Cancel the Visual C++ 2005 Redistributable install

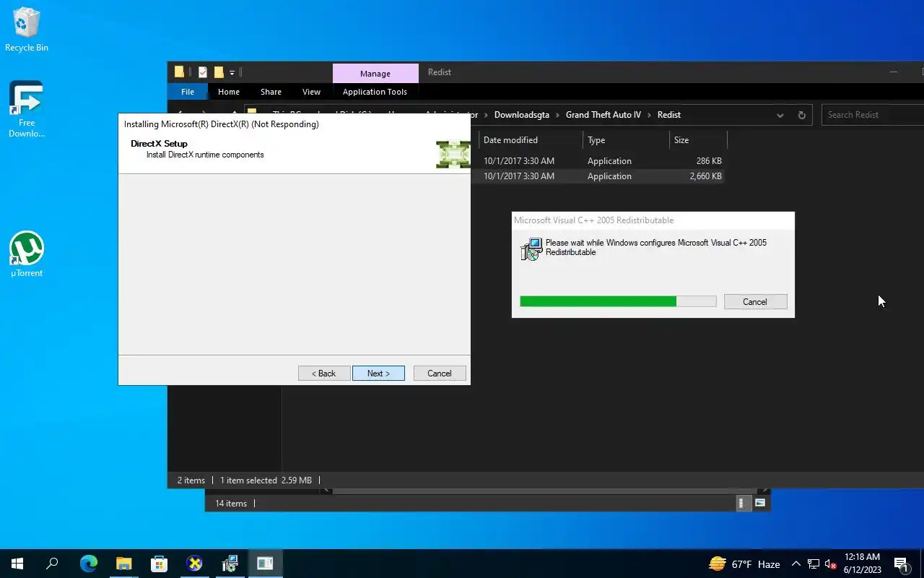755,302
